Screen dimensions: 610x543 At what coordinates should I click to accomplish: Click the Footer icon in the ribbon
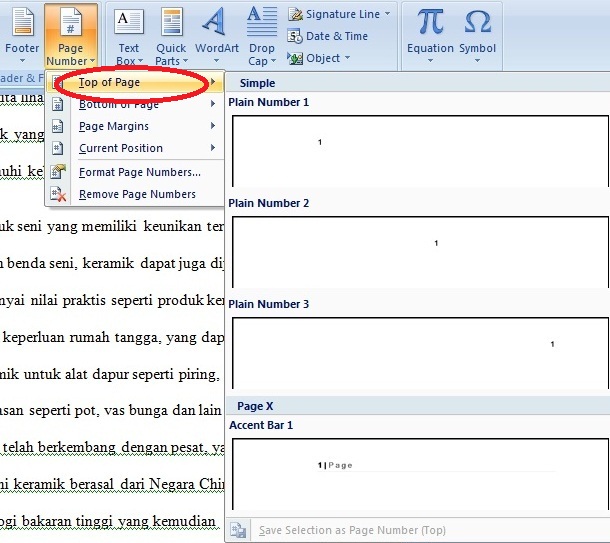click(x=23, y=22)
